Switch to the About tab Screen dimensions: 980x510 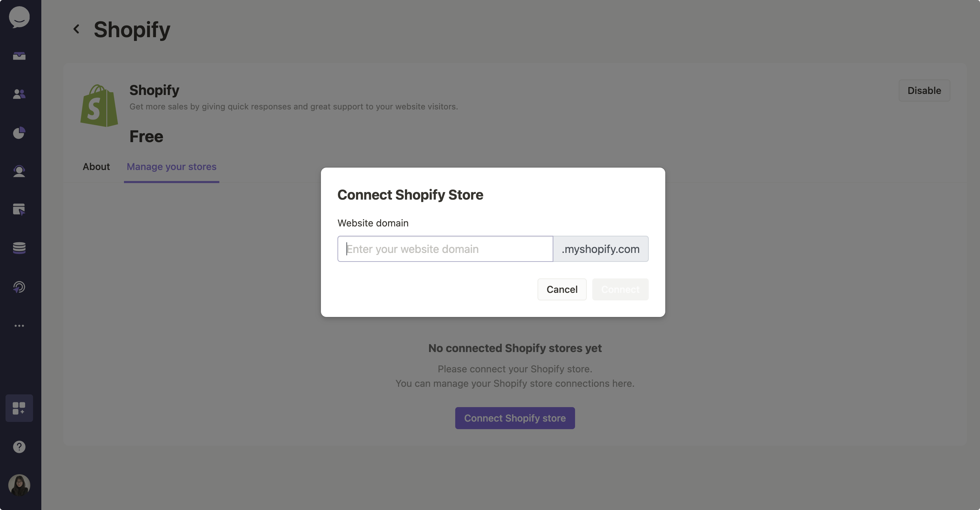coord(96,167)
